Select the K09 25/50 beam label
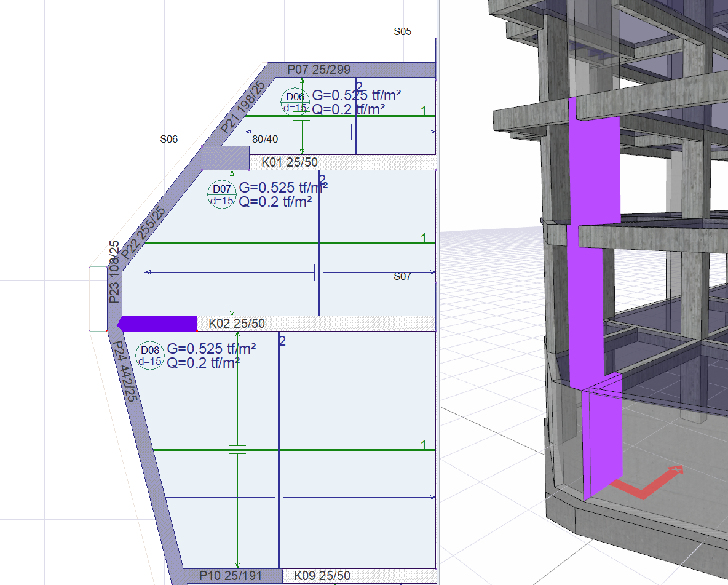The image size is (728, 585). pos(322,576)
